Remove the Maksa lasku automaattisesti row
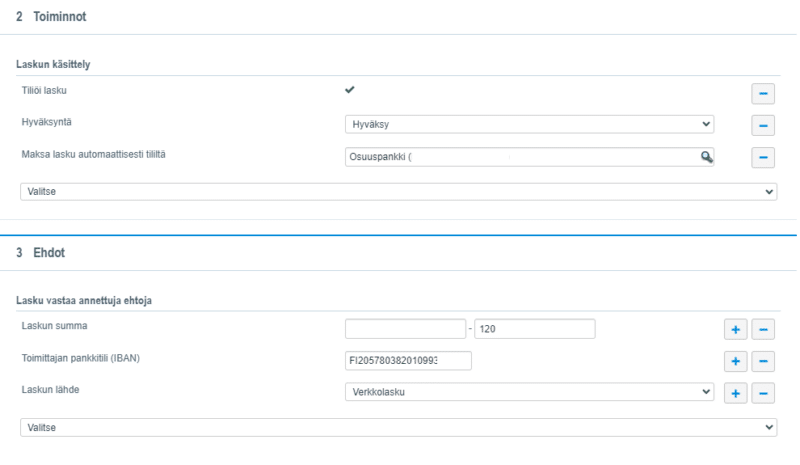 point(763,157)
